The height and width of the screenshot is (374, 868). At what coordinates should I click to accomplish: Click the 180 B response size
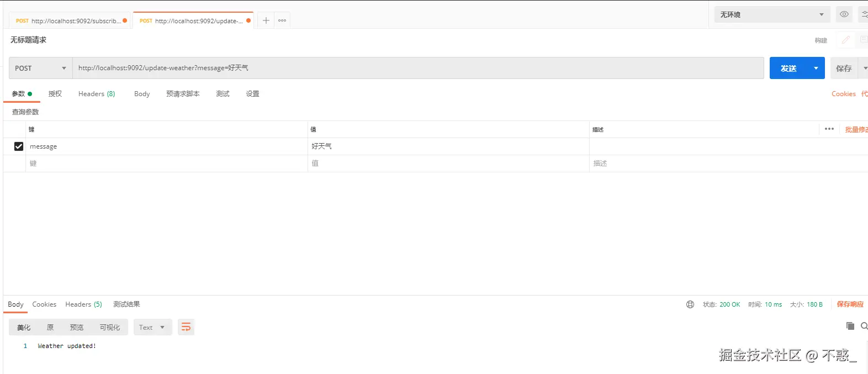coord(814,304)
